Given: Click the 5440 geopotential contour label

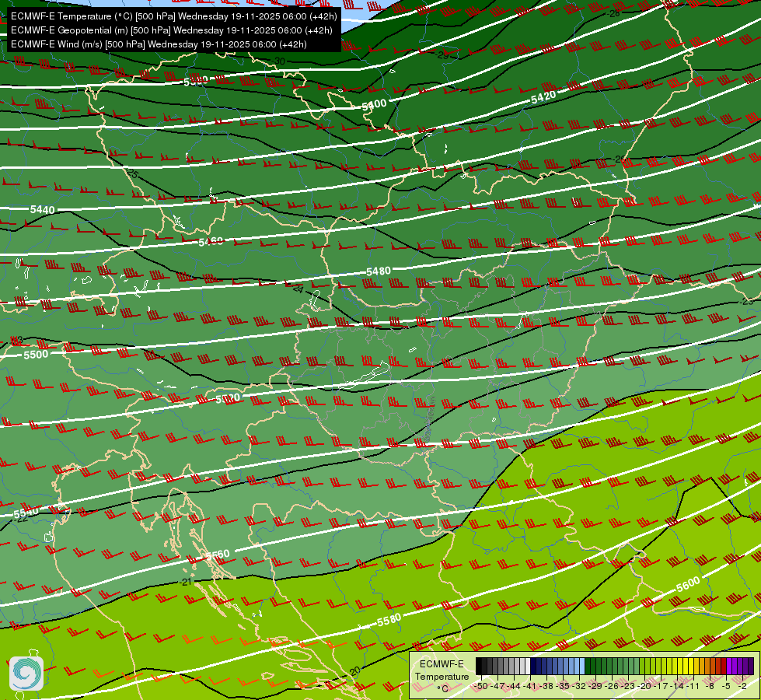Looking at the screenshot, I should 42,210.
